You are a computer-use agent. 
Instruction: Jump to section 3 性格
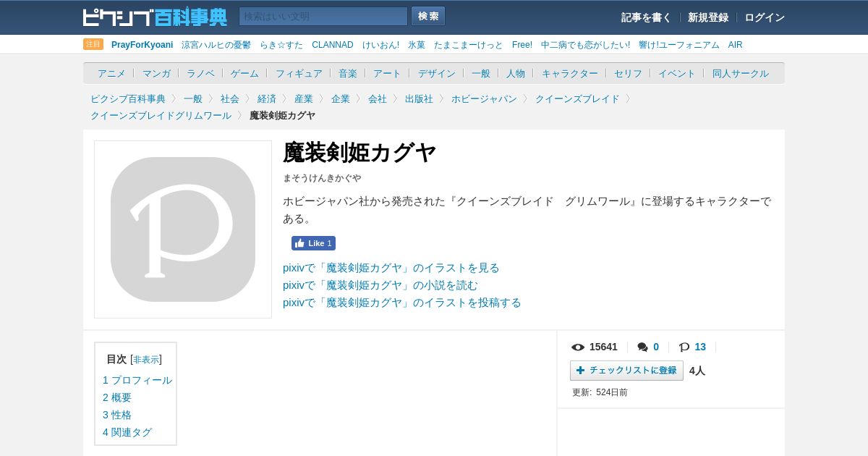pos(117,415)
